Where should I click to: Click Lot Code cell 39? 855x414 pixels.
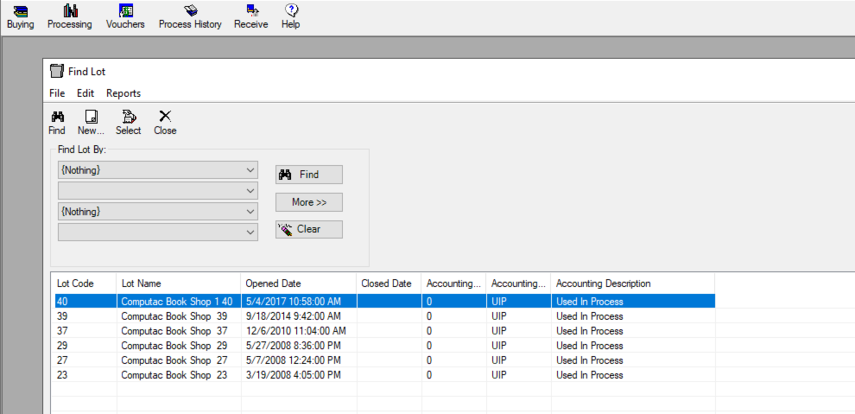62,316
